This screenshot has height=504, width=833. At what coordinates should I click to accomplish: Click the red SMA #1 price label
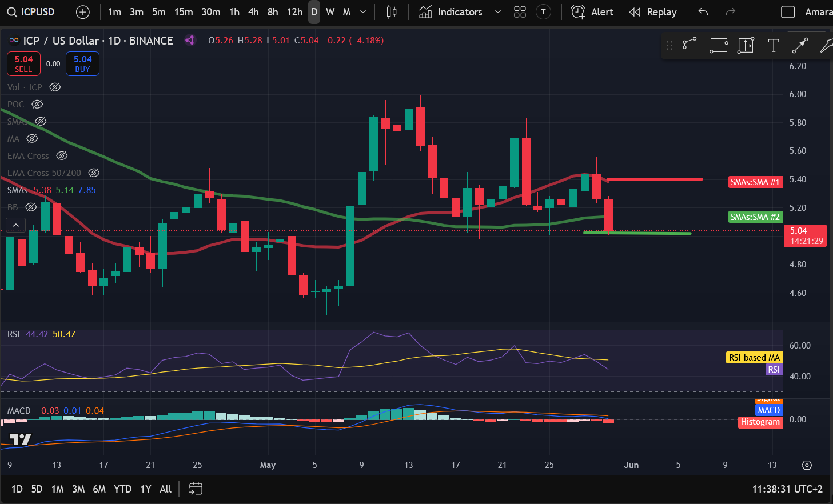tap(755, 182)
